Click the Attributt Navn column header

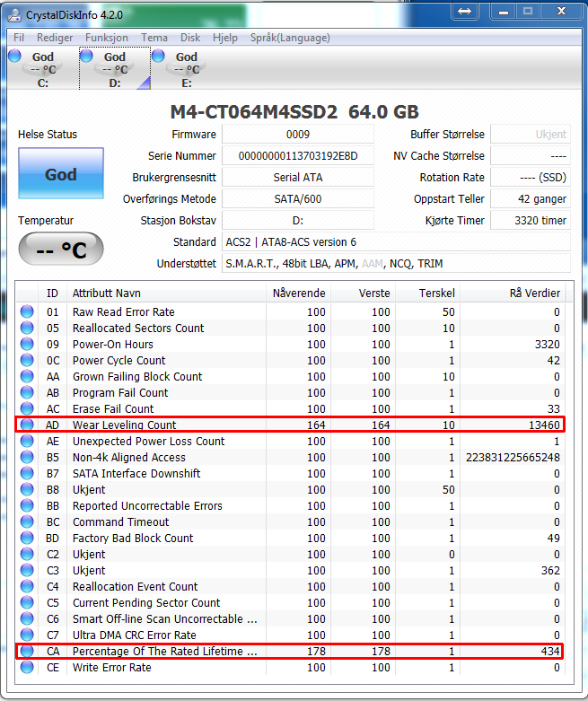click(166, 293)
